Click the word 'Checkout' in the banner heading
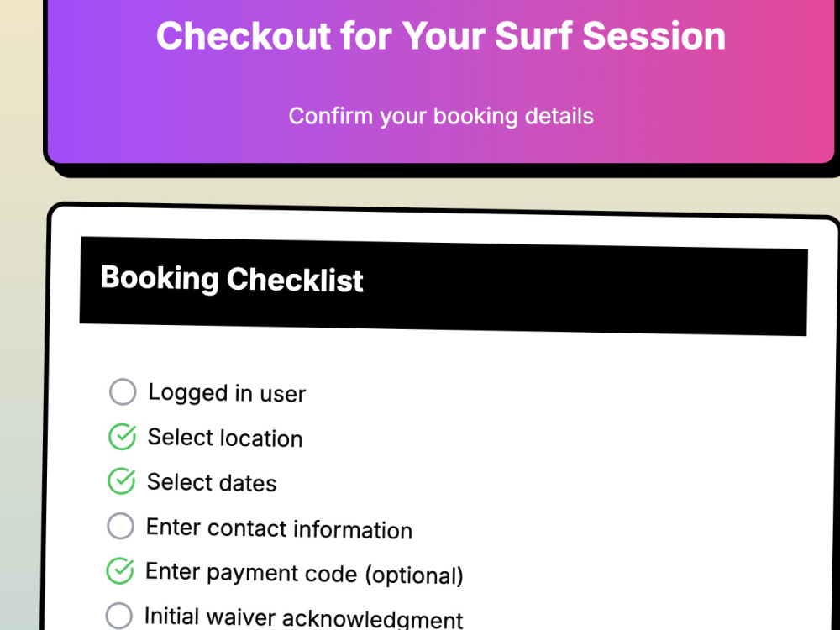 [244, 36]
